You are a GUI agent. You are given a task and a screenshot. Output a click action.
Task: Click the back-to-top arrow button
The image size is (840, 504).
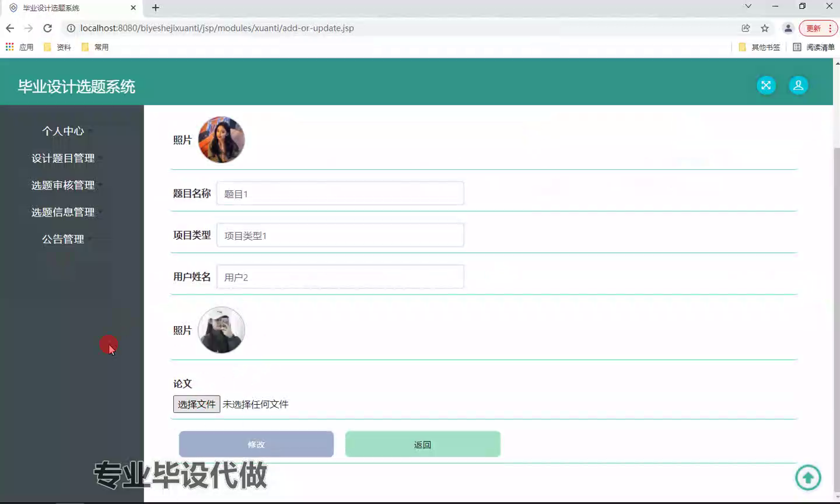808,478
